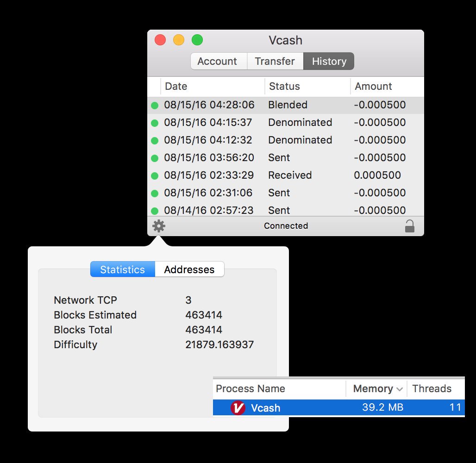Sort history by Amount column header

point(387,86)
